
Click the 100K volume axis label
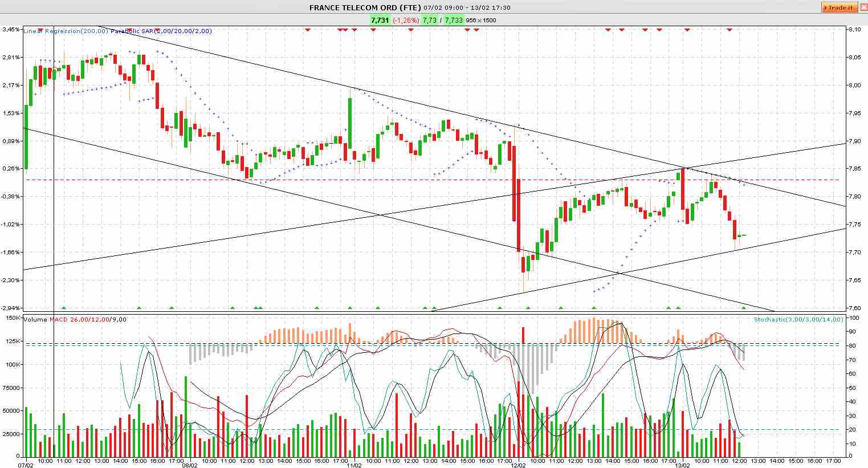tap(13, 364)
